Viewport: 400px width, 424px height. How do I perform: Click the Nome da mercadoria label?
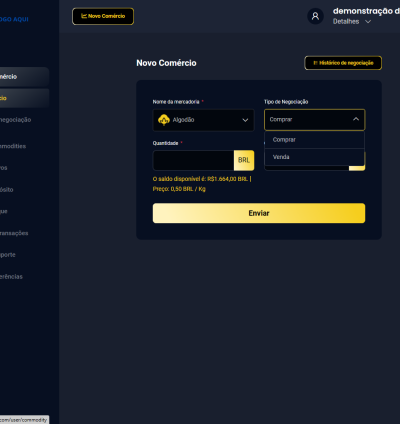tap(176, 102)
